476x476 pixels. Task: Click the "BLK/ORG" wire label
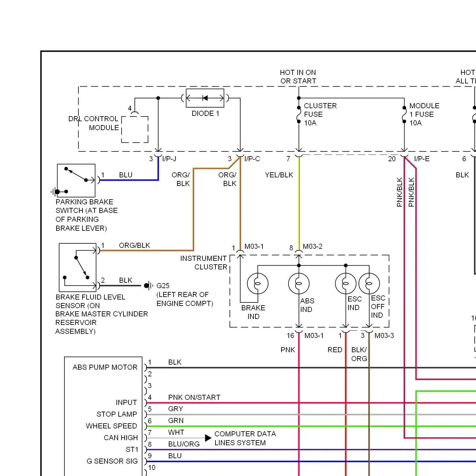click(359, 354)
